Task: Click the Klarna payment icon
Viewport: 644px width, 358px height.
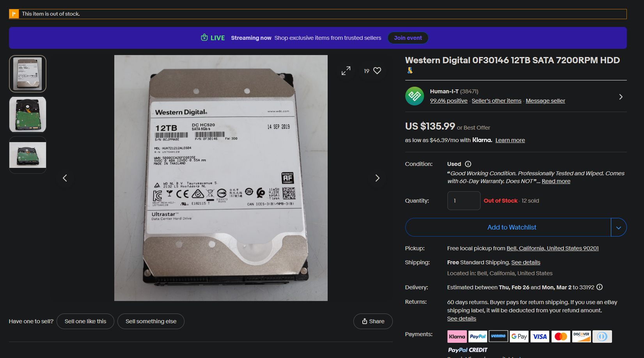Action: pos(457,336)
